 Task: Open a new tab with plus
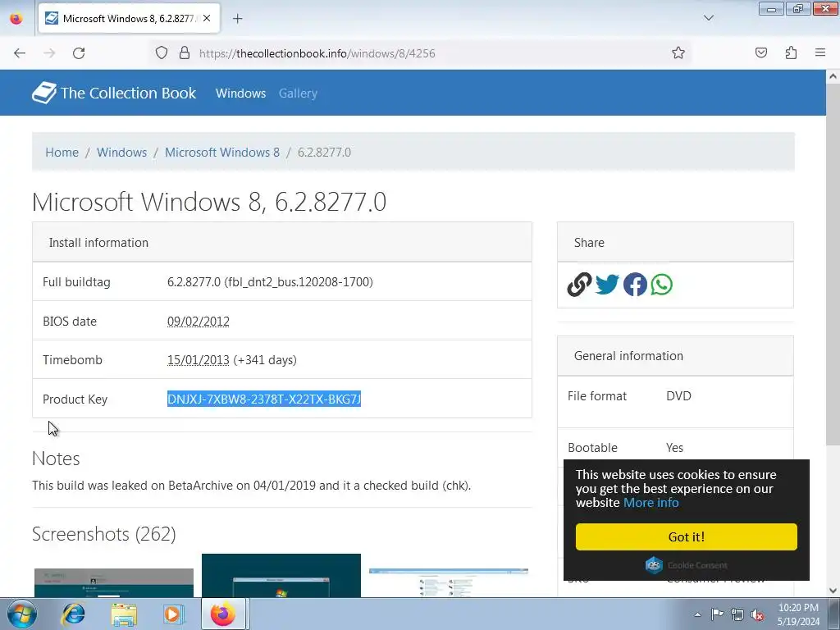[237, 19]
